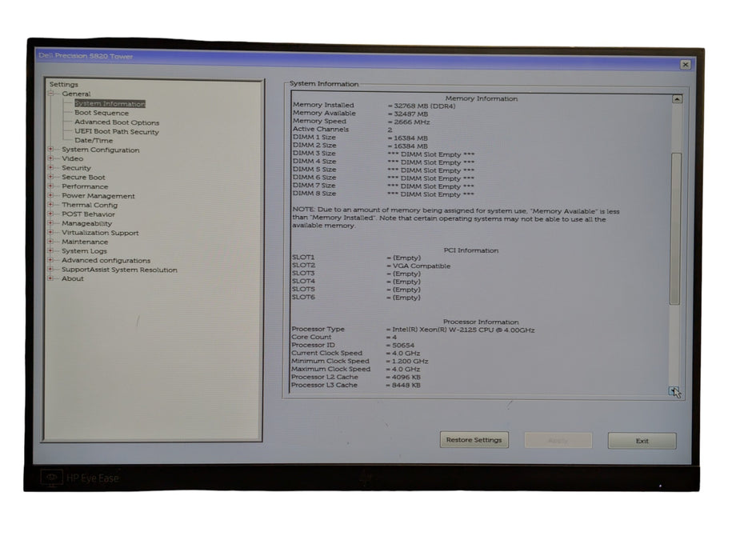The height and width of the screenshot is (560, 744).
Task: Select the Secure Boot label
Action: coord(83,177)
